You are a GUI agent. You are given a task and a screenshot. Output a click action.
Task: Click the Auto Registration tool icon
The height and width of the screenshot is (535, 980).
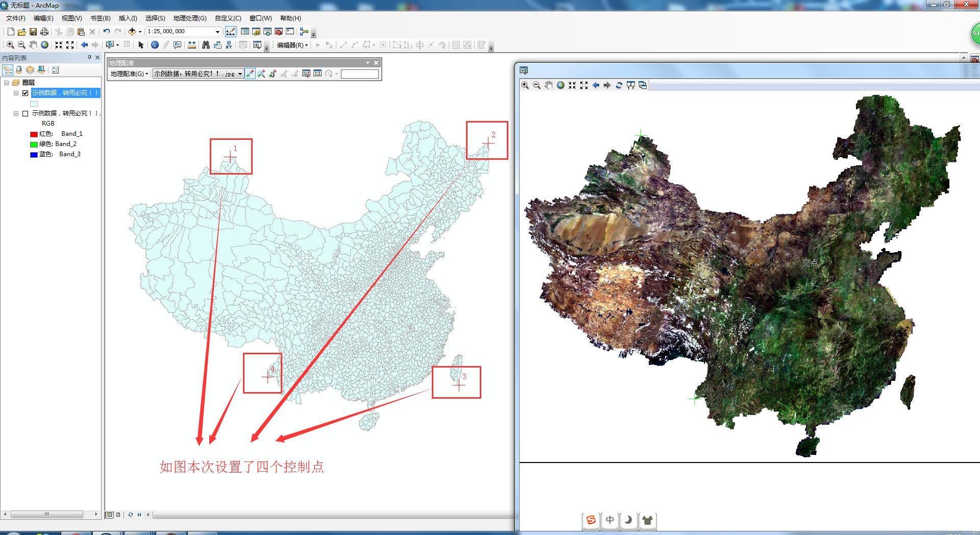261,74
